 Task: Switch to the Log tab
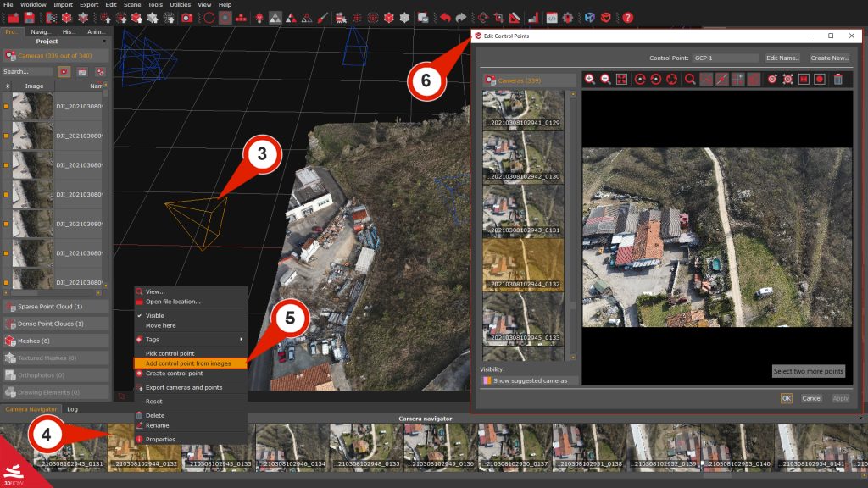[73, 409]
